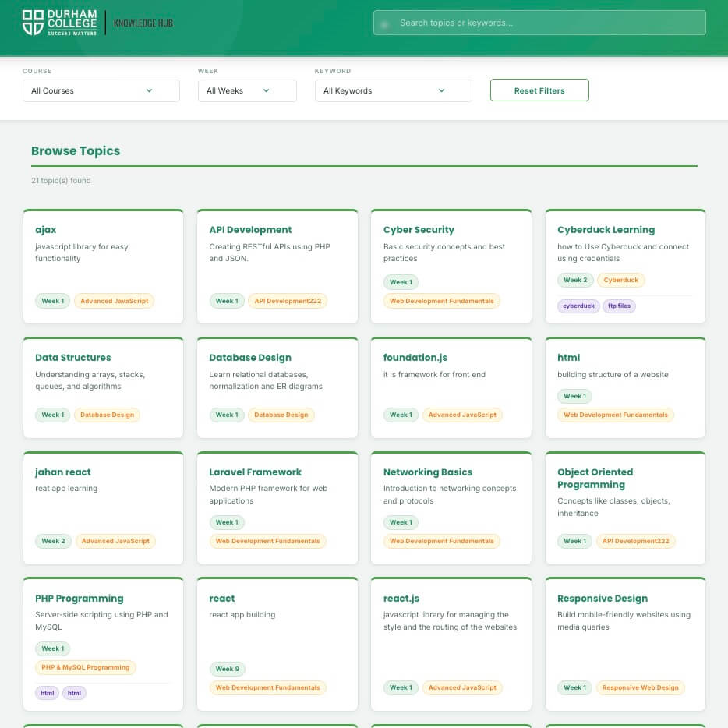Screen dimensions: 728x728
Task: Click the Responsive Web Design tag
Action: pyautogui.click(x=640, y=688)
